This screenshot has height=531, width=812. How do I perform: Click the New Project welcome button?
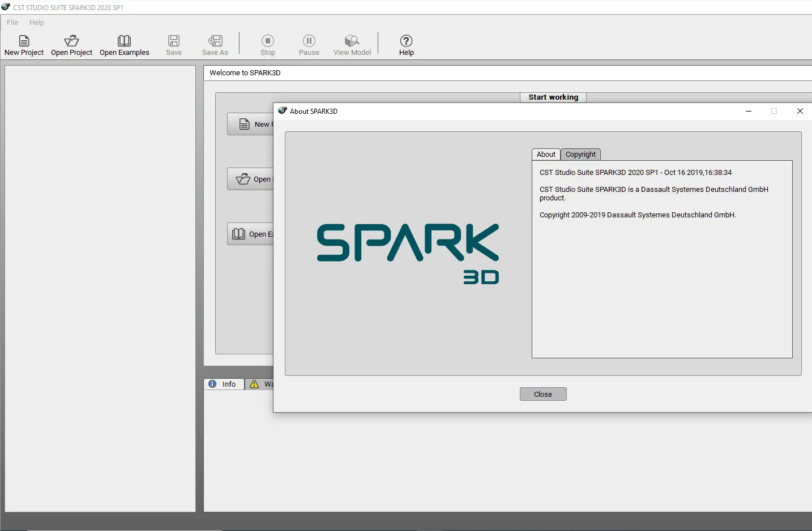pos(251,124)
